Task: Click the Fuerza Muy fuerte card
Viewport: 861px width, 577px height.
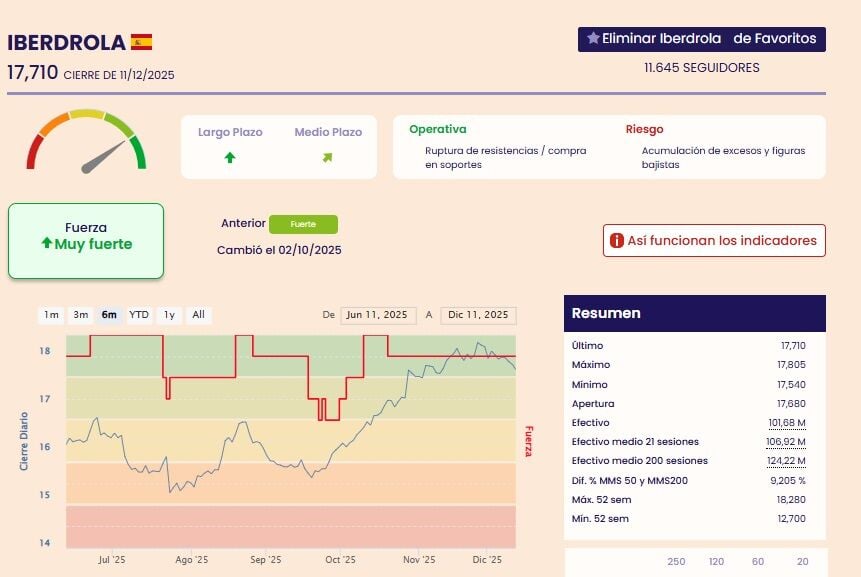Action: (x=86, y=241)
